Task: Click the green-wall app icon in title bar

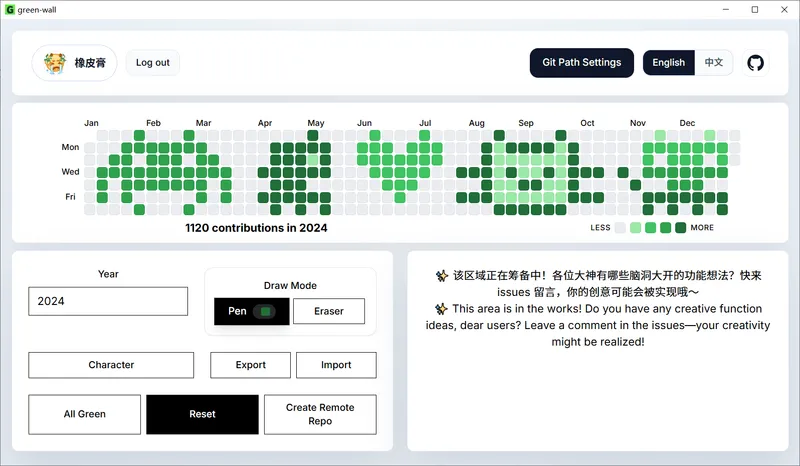Action: pos(10,10)
